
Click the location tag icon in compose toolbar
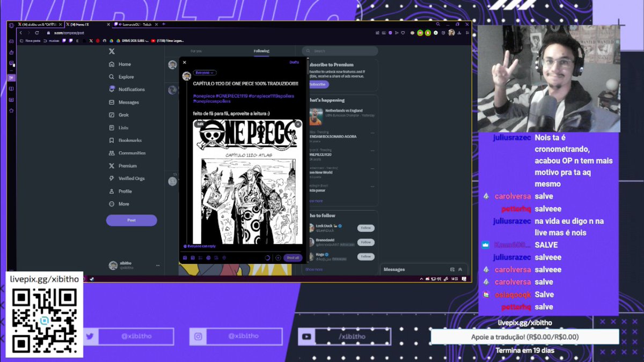[x=224, y=258]
